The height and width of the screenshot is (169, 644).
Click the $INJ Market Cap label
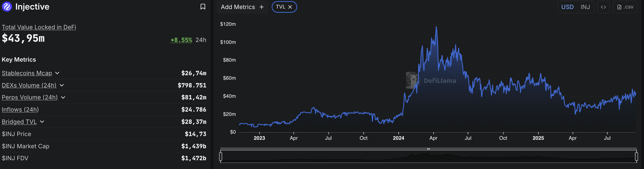[26, 146]
